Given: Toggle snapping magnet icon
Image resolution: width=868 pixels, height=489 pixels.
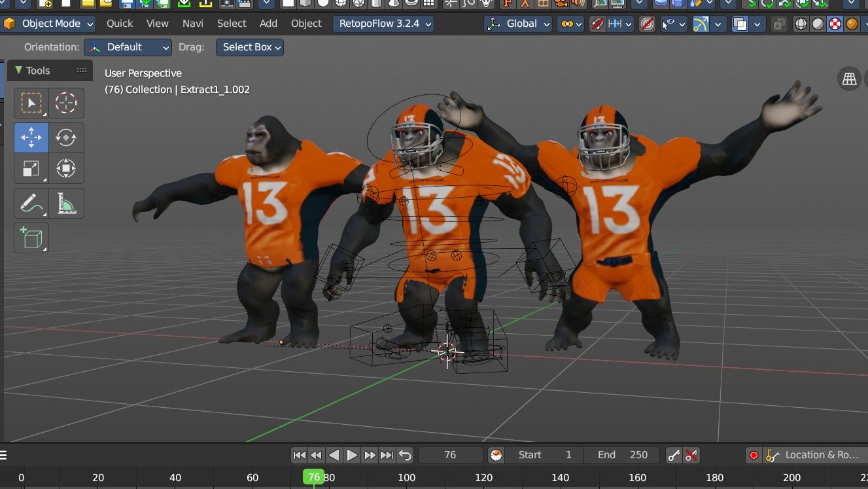Looking at the screenshot, I should point(597,24).
